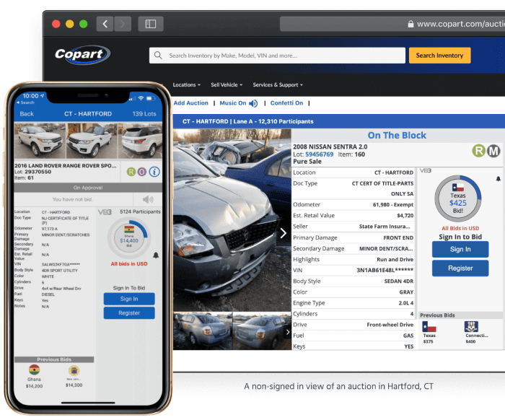Tap the Search return link on phone
This screenshot has height=420, width=505.
(25, 102)
